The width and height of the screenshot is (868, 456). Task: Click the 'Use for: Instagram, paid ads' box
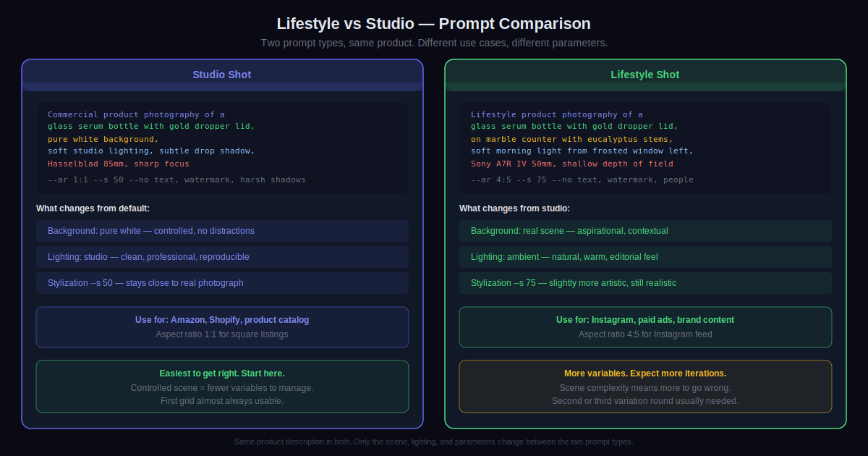644,327
